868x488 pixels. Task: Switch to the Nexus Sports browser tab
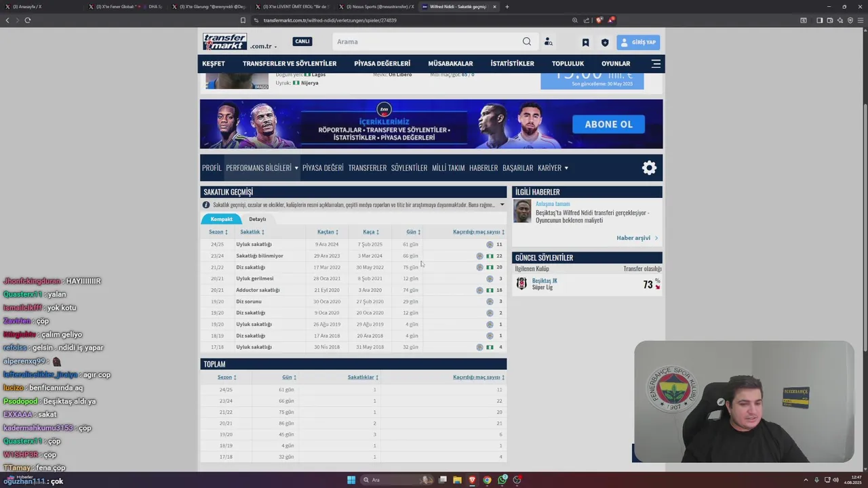pos(376,7)
